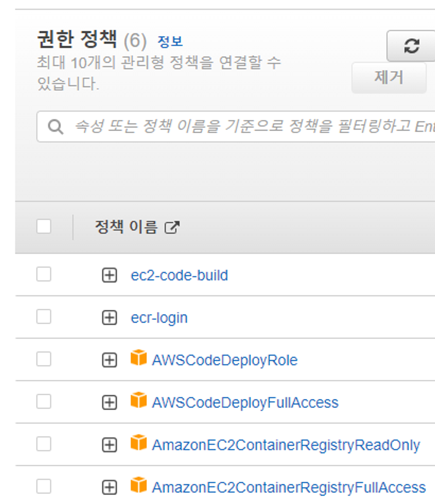Click the refresh policies icon
This screenshot has height=504, width=435.
pos(411,47)
